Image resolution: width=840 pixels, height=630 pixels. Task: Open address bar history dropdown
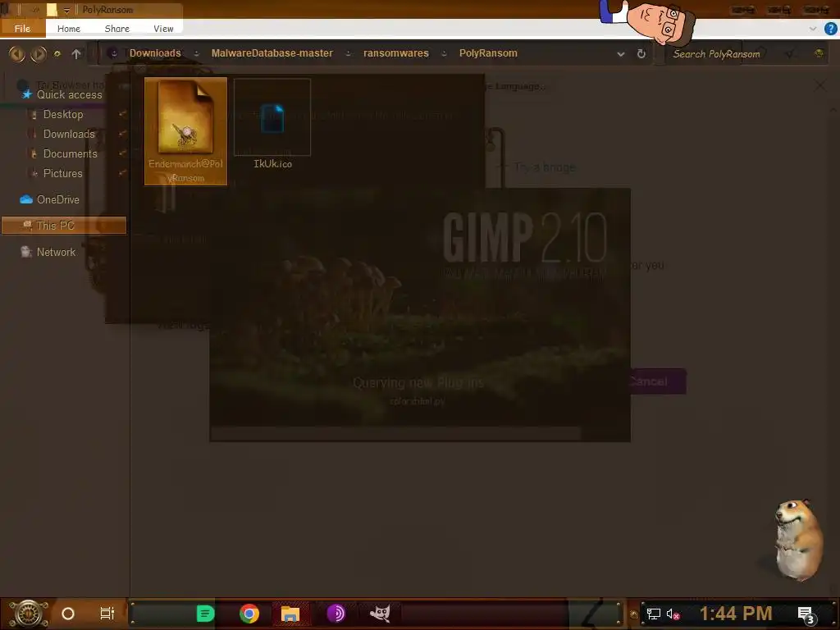click(620, 54)
